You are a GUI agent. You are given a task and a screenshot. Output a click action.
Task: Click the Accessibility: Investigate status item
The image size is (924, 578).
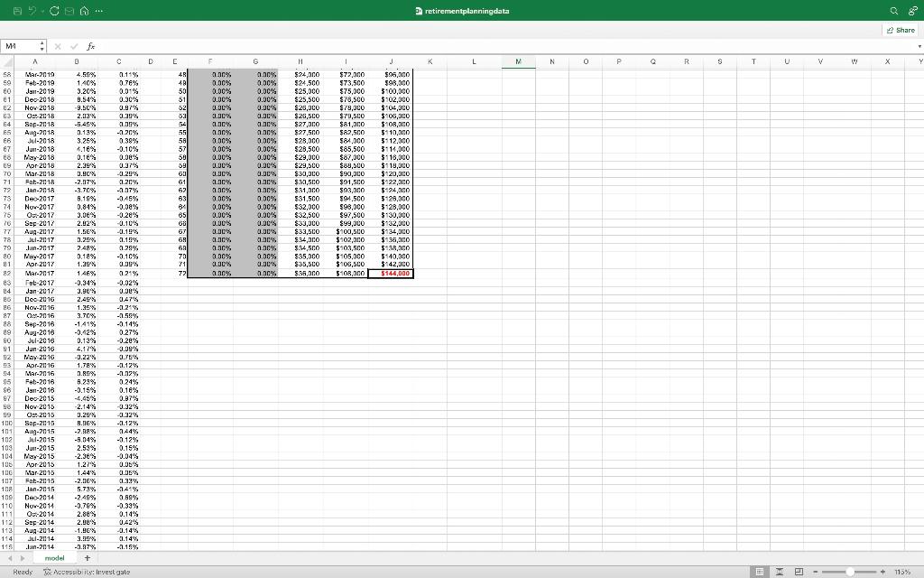pyautogui.click(x=87, y=572)
